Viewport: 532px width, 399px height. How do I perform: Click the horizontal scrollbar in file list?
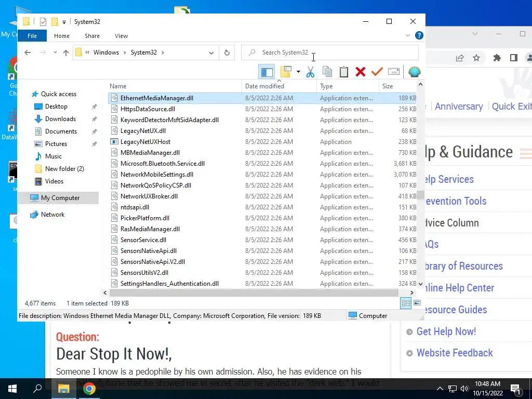(x=254, y=292)
